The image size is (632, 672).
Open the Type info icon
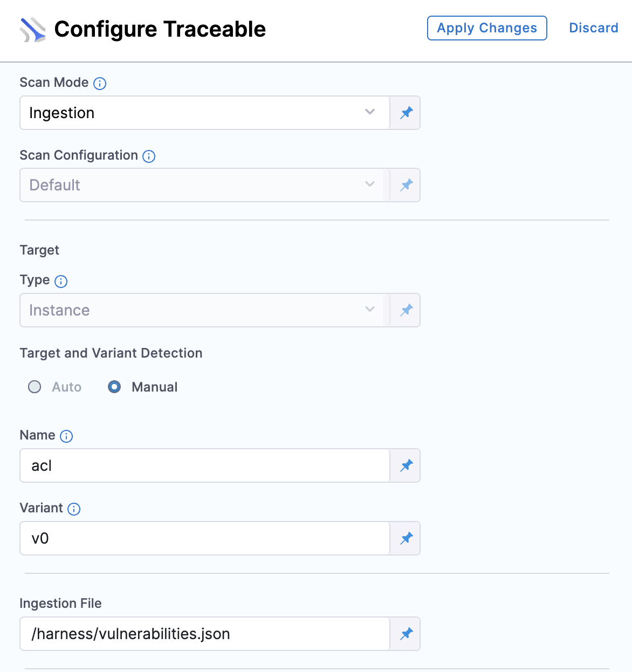coord(61,281)
